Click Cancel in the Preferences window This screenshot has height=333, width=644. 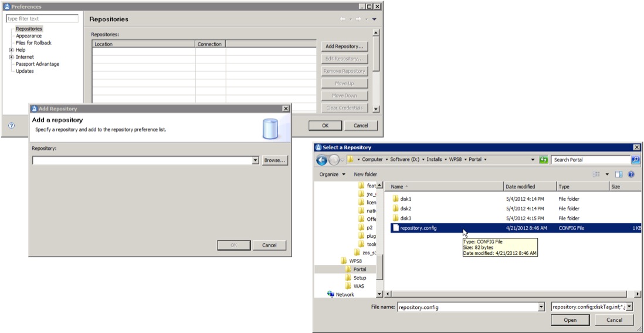pos(361,126)
